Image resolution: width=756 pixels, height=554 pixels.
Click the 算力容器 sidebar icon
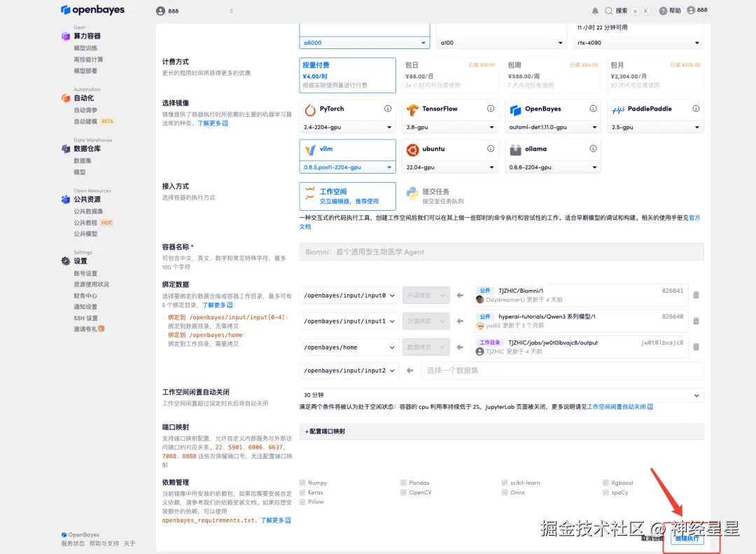tap(66, 36)
